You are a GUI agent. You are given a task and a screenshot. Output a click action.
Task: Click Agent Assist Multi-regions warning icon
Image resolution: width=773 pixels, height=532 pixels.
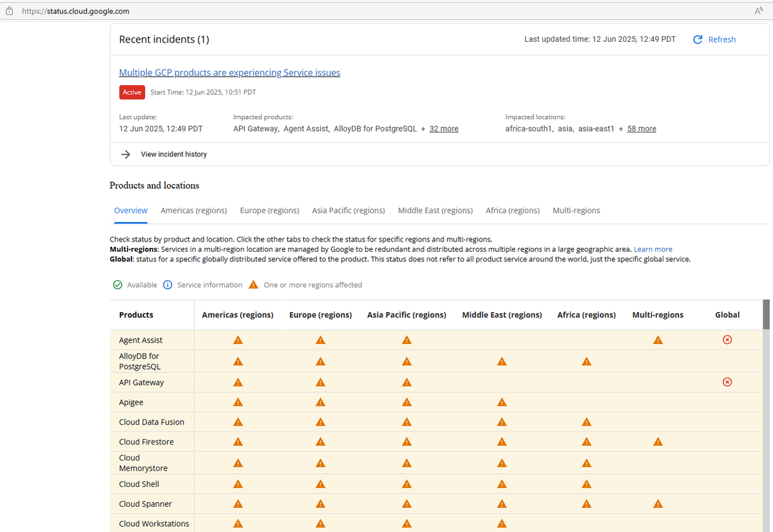click(658, 340)
